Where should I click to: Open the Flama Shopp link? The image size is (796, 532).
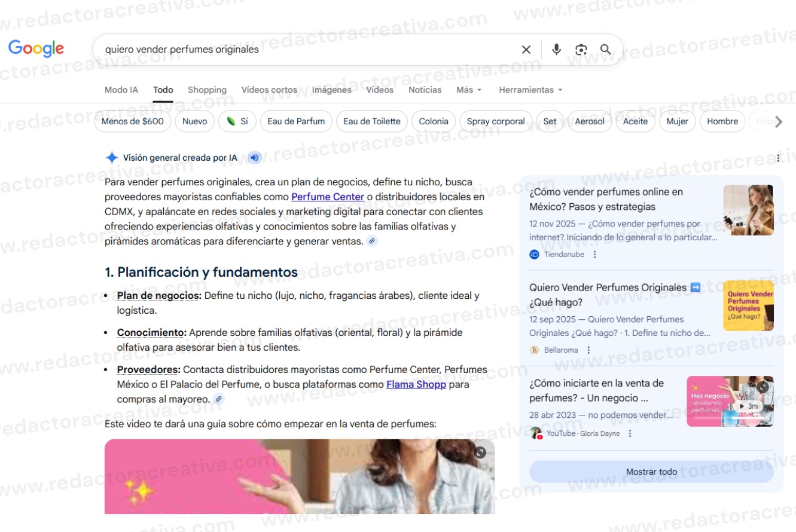416,384
